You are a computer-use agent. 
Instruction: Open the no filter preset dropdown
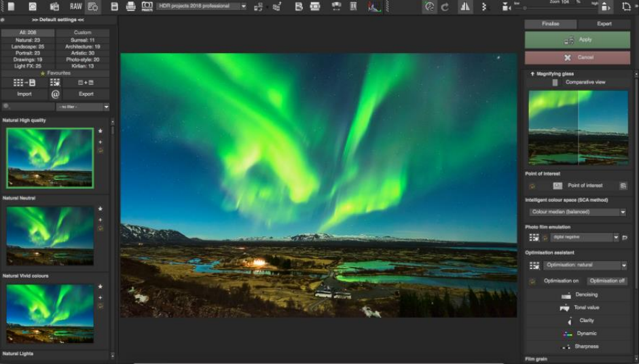point(83,107)
